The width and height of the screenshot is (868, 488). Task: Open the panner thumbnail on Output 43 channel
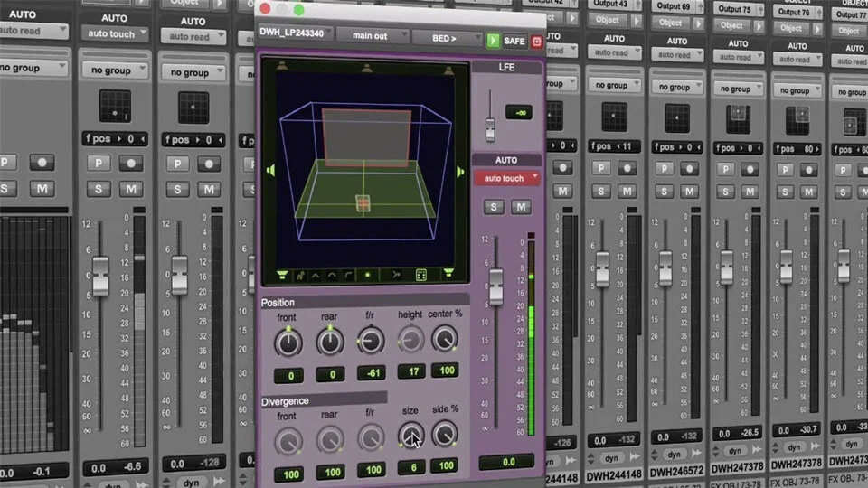[x=614, y=117]
